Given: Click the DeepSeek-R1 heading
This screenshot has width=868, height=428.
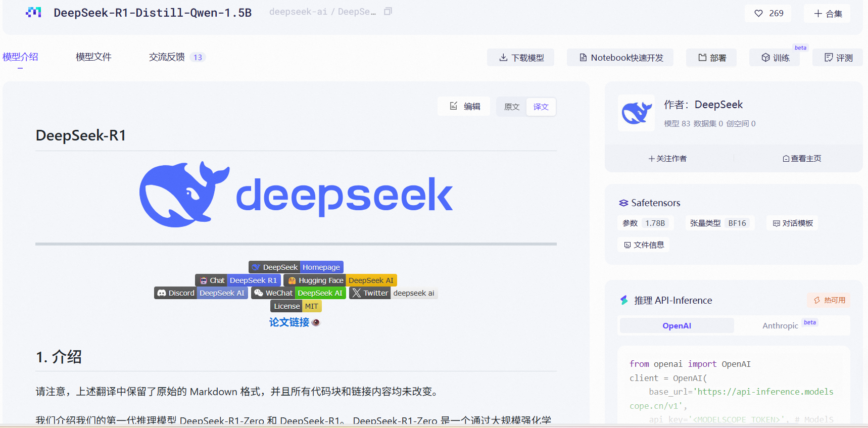Looking at the screenshot, I should [81, 135].
